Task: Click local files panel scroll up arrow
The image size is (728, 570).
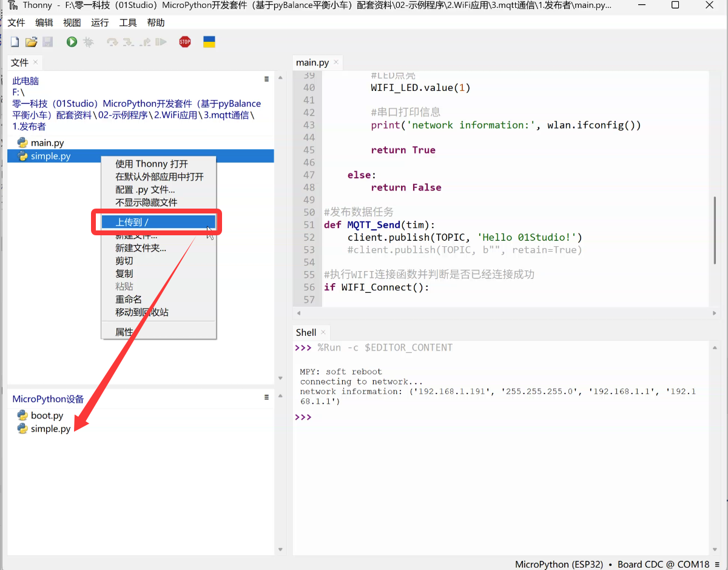Action: click(x=280, y=77)
